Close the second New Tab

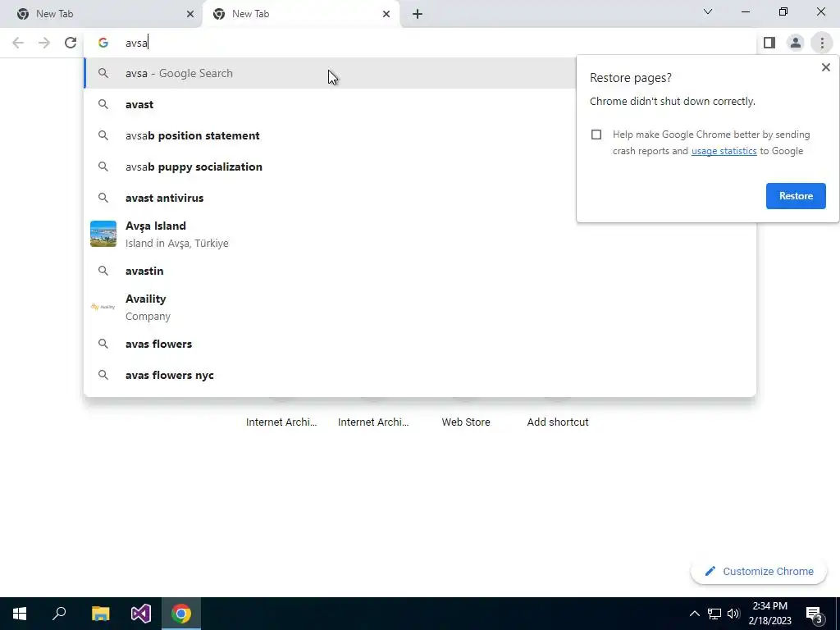[386, 14]
